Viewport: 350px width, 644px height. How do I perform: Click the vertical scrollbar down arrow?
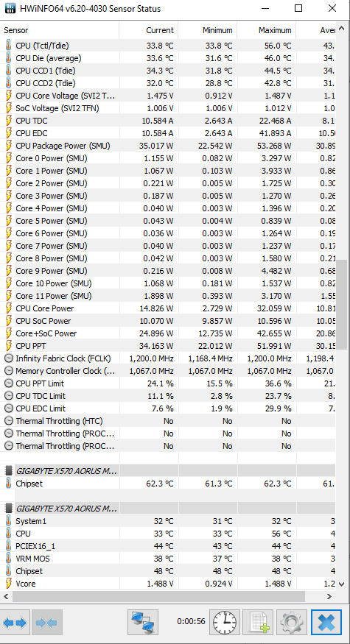pyautogui.click(x=341, y=584)
